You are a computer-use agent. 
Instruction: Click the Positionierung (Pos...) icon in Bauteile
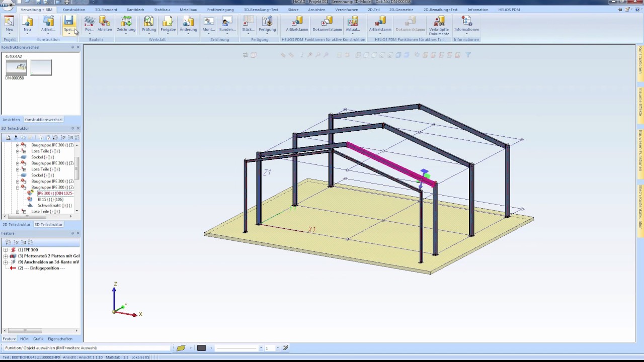[x=90, y=23]
